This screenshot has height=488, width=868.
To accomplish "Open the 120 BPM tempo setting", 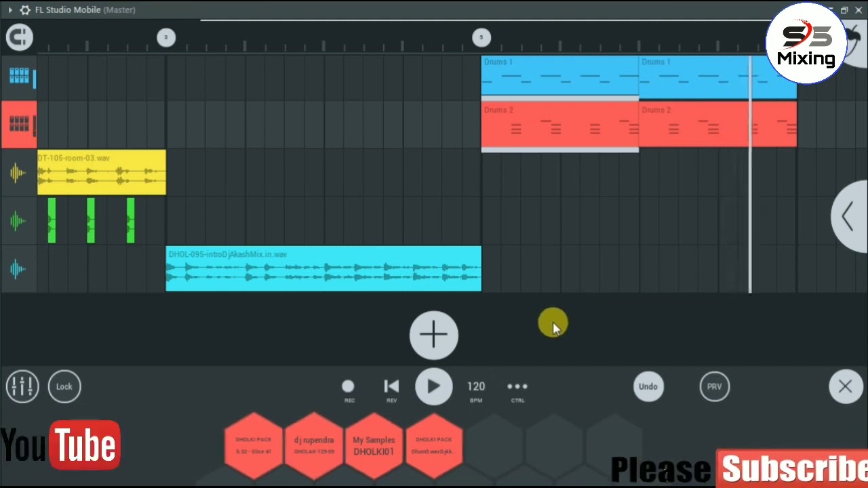I will point(476,390).
